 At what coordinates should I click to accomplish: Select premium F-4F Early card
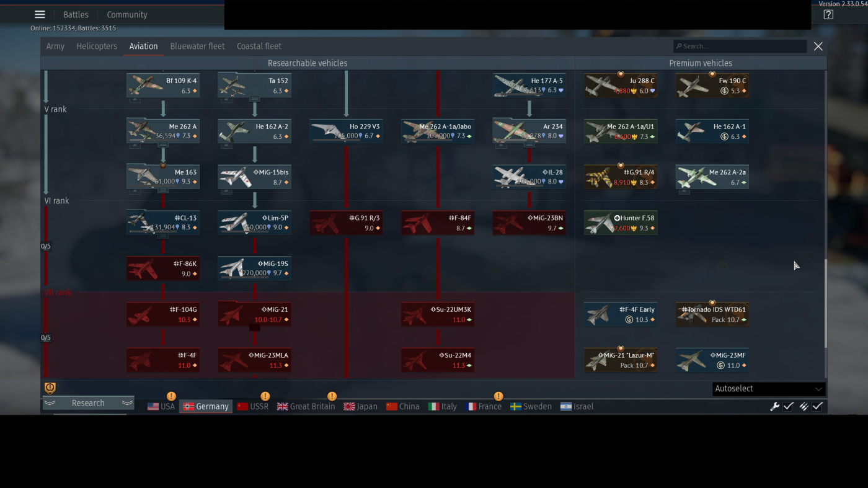click(621, 315)
